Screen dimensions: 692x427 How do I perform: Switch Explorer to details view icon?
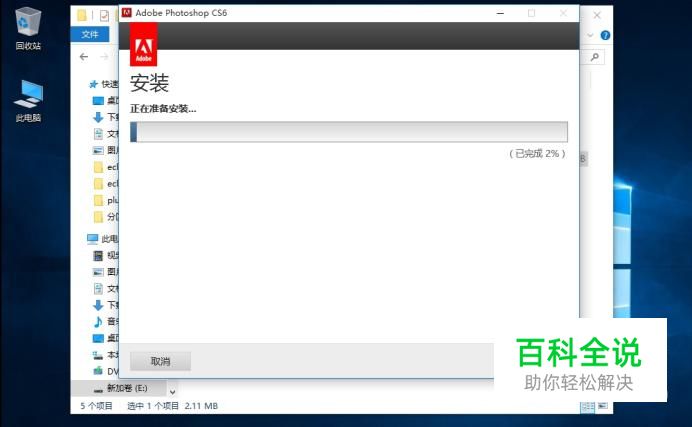[587, 407]
